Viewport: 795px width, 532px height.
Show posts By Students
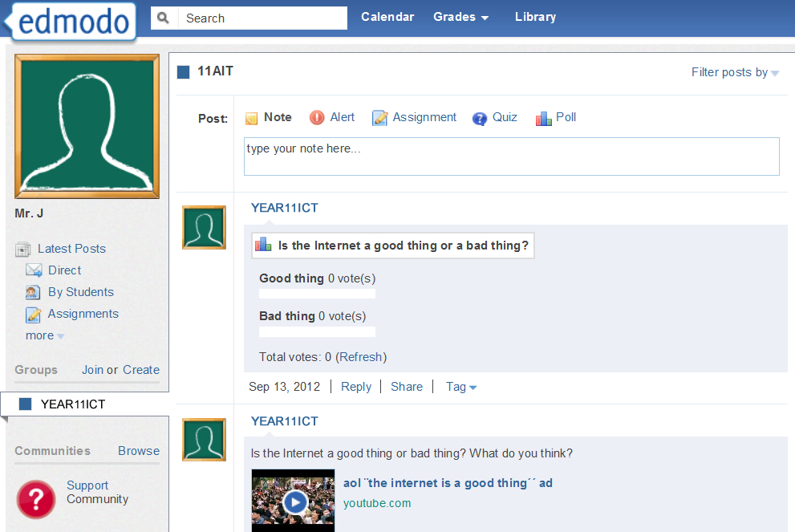80,292
